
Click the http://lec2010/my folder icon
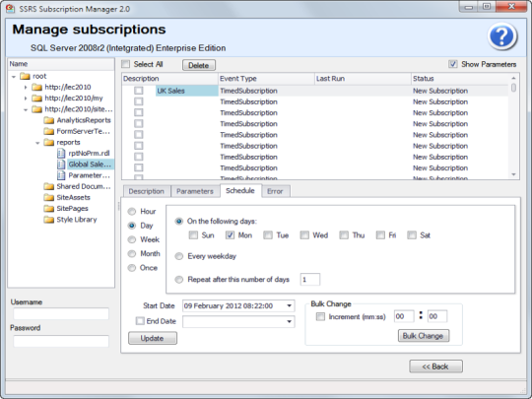36,99
